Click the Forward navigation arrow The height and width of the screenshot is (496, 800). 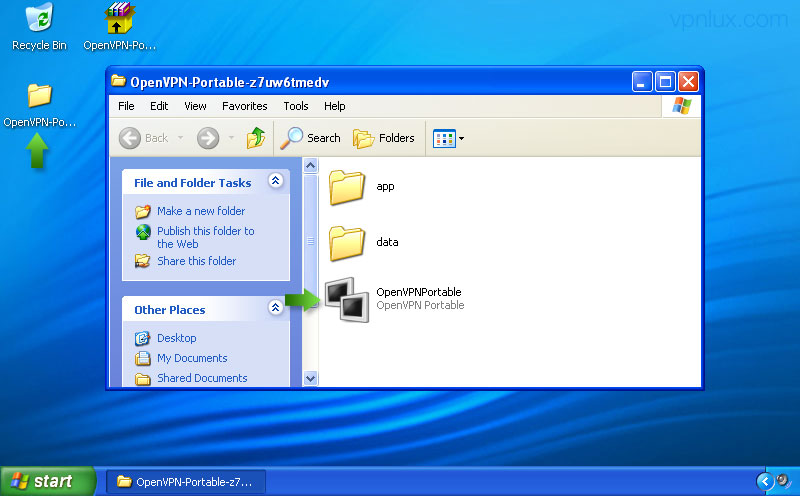click(208, 138)
